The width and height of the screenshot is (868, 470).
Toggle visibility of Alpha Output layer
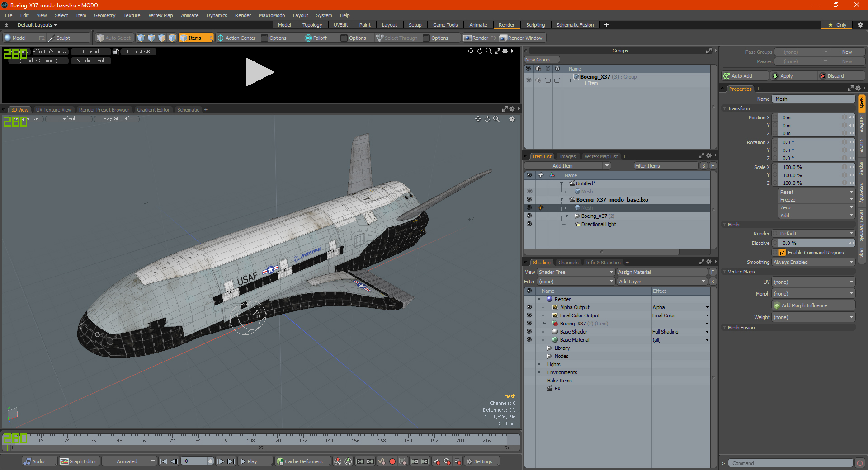(529, 307)
